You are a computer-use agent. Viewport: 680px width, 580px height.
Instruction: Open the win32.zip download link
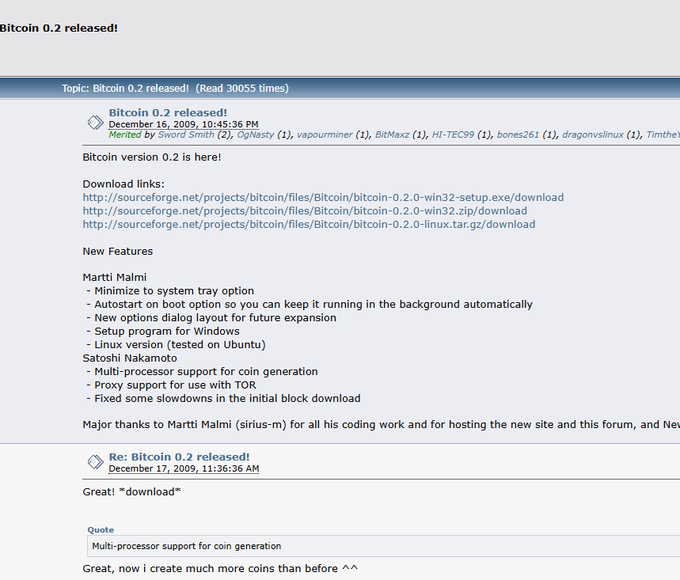point(305,211)
